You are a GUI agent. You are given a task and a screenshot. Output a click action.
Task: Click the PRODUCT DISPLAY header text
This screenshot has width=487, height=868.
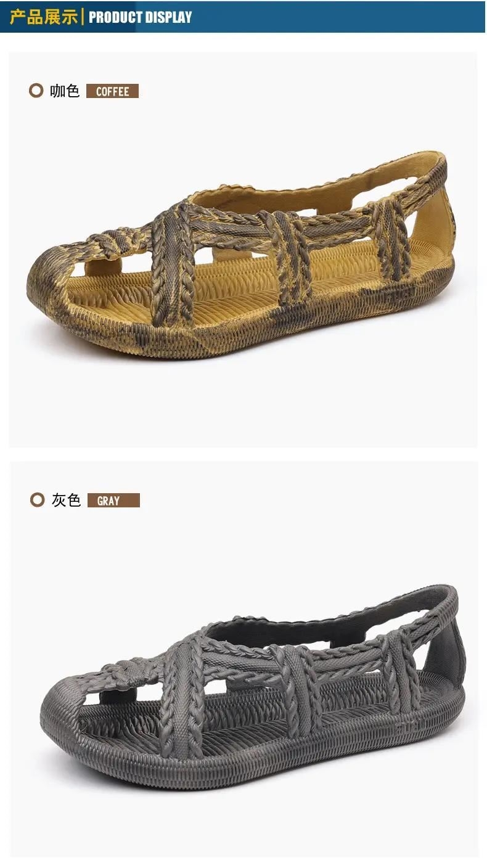point(141,17)
